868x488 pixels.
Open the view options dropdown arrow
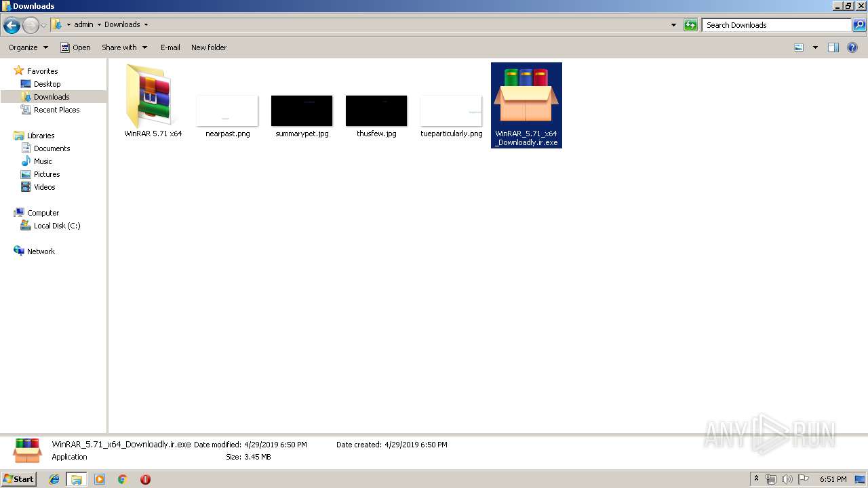(x=815, y=47)
